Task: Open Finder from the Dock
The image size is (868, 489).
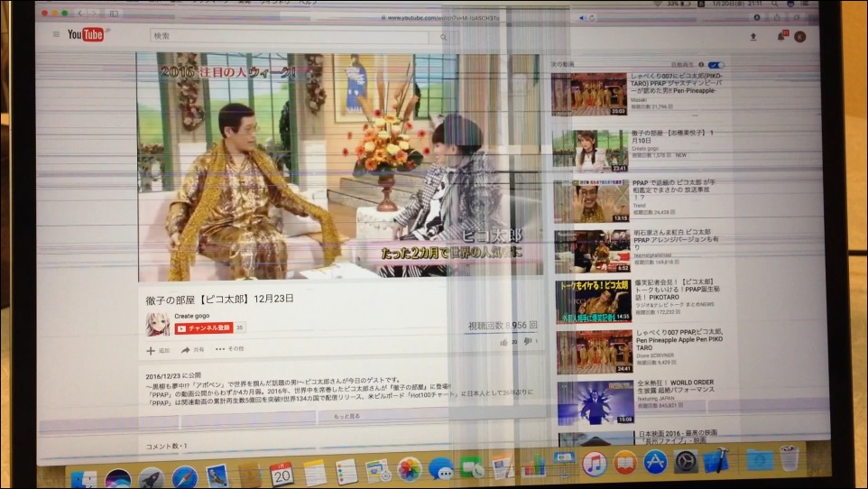Action: [84, 478]
